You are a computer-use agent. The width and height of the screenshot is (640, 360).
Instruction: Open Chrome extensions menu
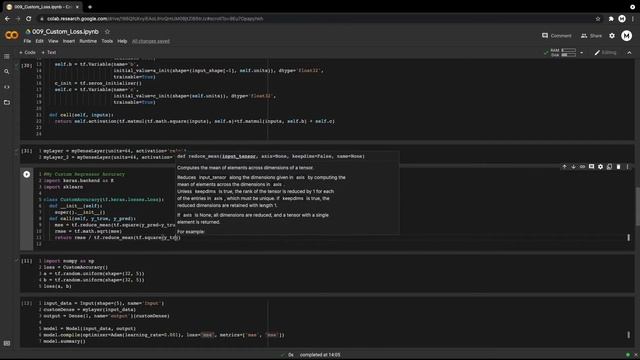tap(611, 19)
